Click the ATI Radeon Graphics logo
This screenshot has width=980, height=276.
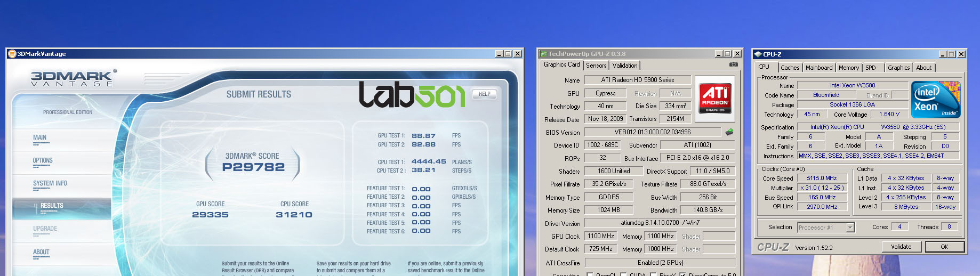point(714,98)
